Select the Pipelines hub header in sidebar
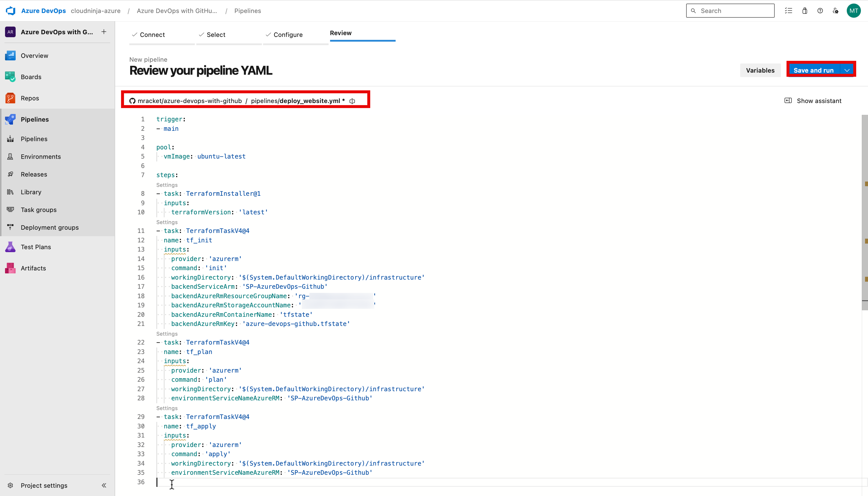Image resolution: width=868 pixels, height=496 pixels. 58,119
